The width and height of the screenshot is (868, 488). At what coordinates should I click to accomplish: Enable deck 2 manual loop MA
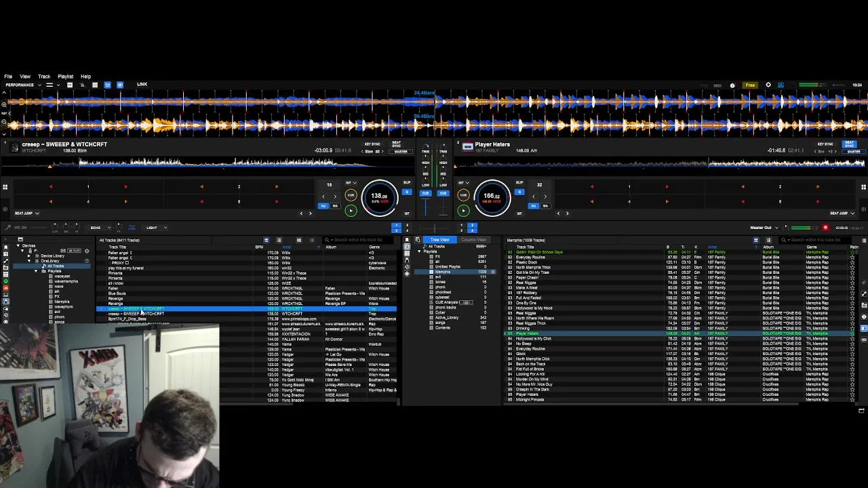545,206
